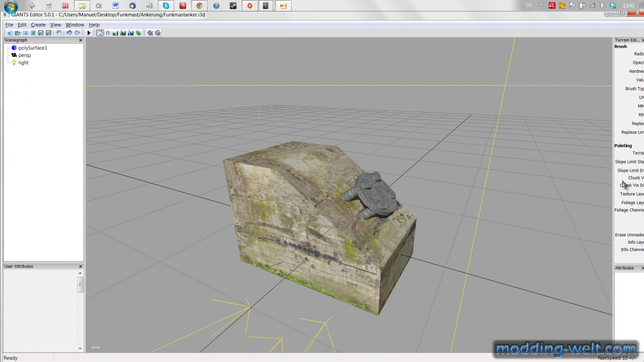Viewport: 644px width, 362px height.
Task: Select the second green terrain tool icon
Action: coord(123,33)
